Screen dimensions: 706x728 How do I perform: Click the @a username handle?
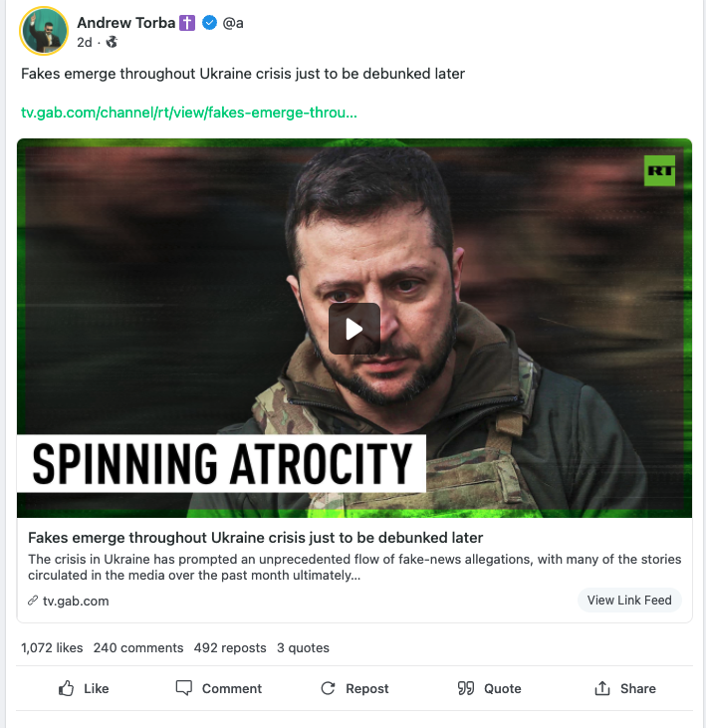click(x=233, y=23)
